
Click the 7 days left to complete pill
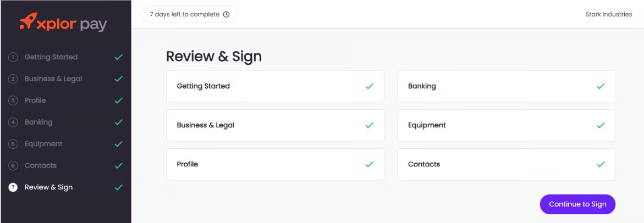point(189,14)
